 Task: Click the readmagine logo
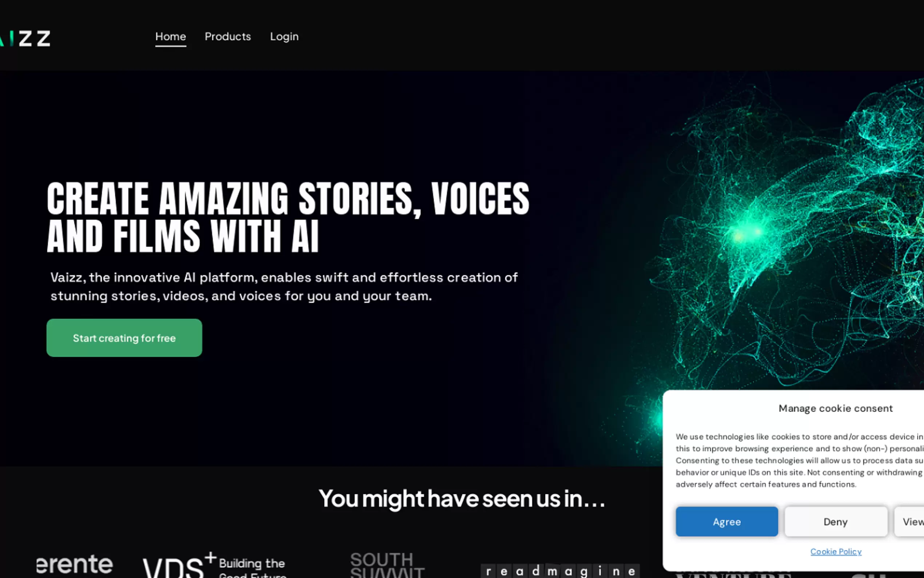point(560,571)
